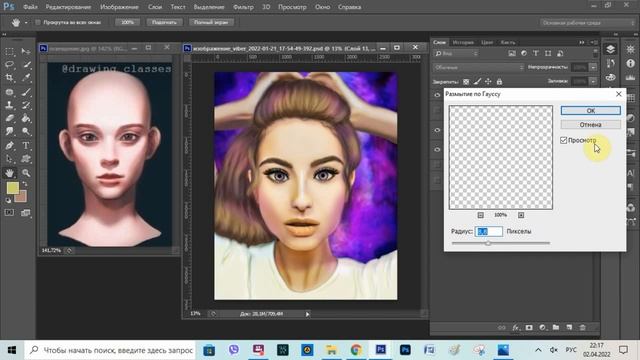Filter layers by pixel type
Screen dimensions: 640x360
point(512,53)
